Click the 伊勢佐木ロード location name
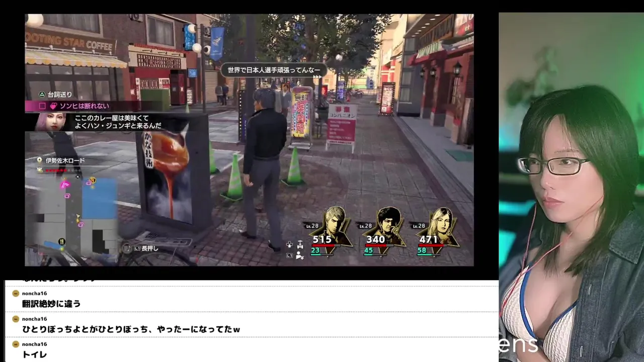 pyautogui.click(x=65, y=160)
